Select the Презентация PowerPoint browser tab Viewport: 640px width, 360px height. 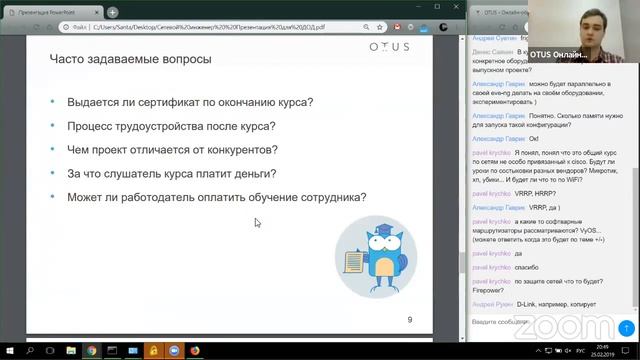tap(53, 12)
